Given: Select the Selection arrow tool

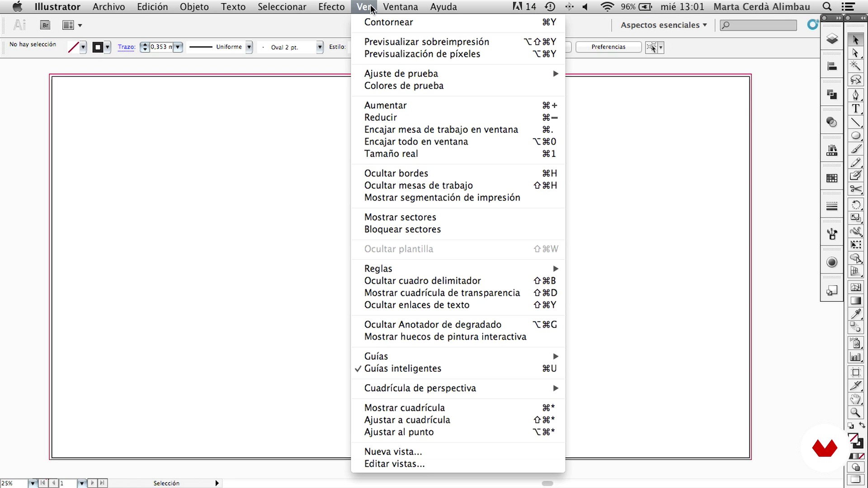Looking at the screenshot, I should click(855, 40).
